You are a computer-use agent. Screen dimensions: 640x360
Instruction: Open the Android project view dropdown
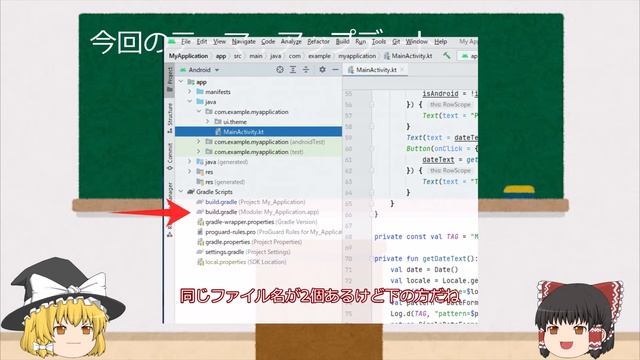point(200,70)
